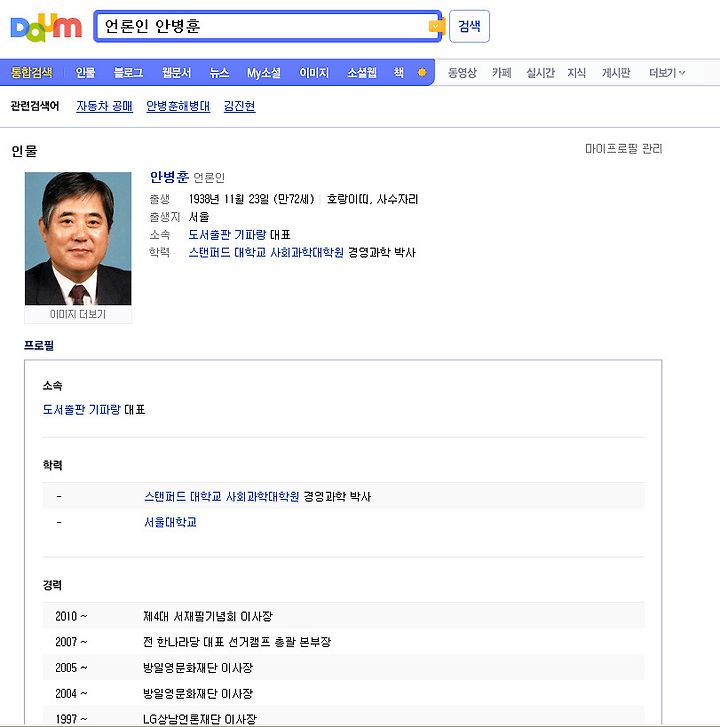Click the orange tab settings dot icon
720x727 pixels.
pyautogui.click(x=422, y=72)
